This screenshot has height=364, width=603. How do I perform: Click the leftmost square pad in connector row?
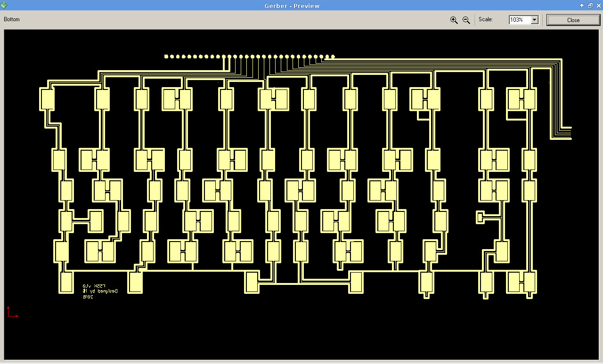click(x=166, y=57)
